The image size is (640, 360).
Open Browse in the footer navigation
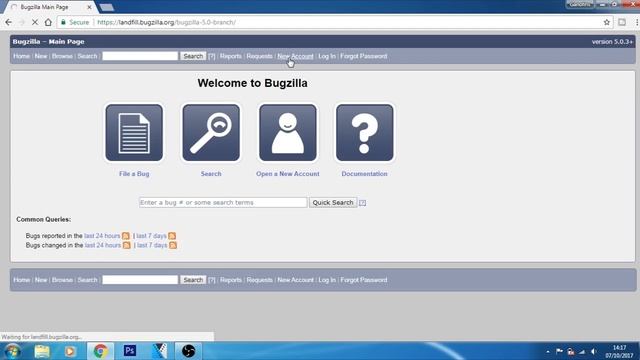coord(62,280)
